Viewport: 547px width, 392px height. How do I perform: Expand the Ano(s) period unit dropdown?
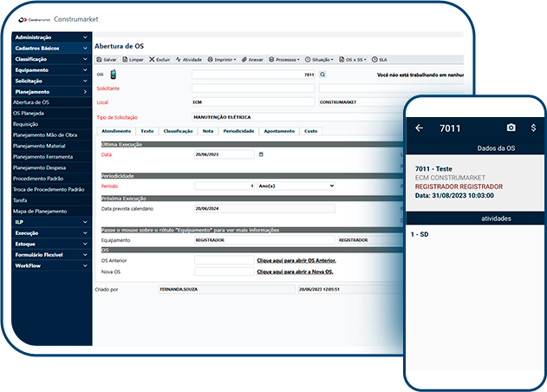pyautogui.click(x=296, y=186)
